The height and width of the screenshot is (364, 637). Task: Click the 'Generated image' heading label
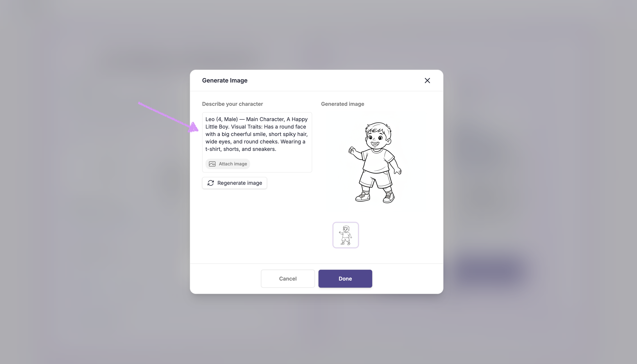[343, 104]
